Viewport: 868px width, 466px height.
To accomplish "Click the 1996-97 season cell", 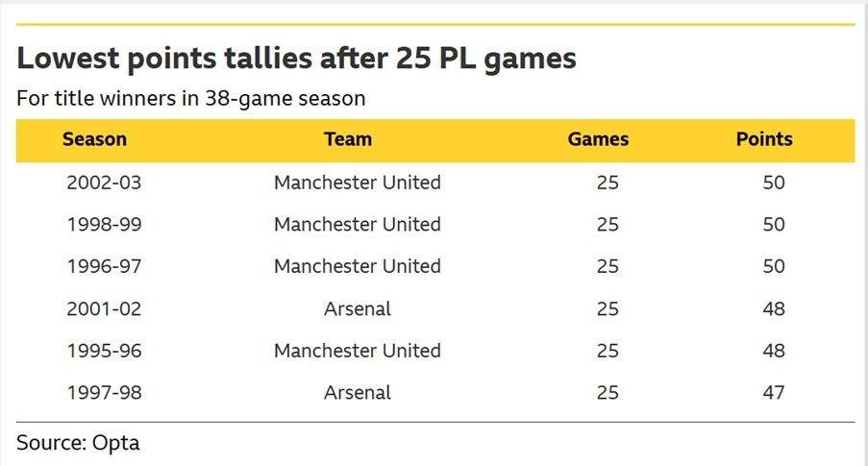I will point(104,266).
